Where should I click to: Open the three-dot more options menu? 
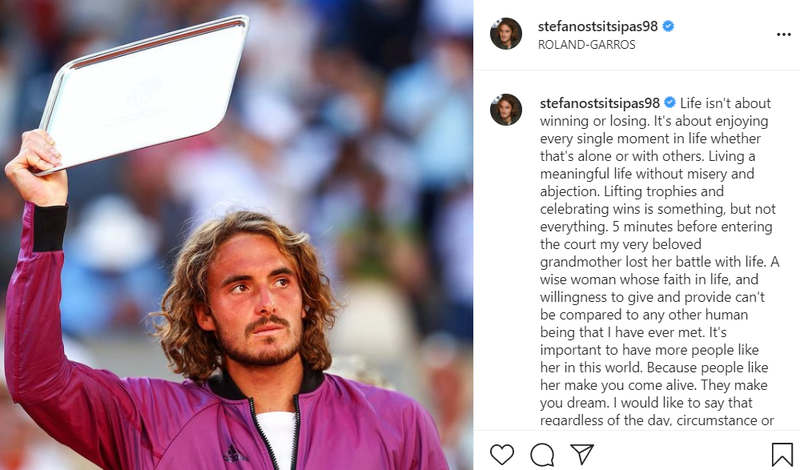(x=783, y=35)
